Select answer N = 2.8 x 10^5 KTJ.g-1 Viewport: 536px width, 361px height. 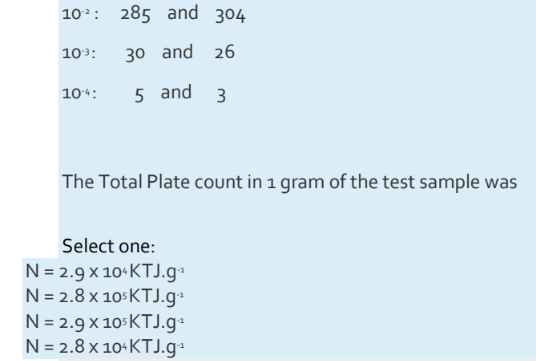click(105, 296)
